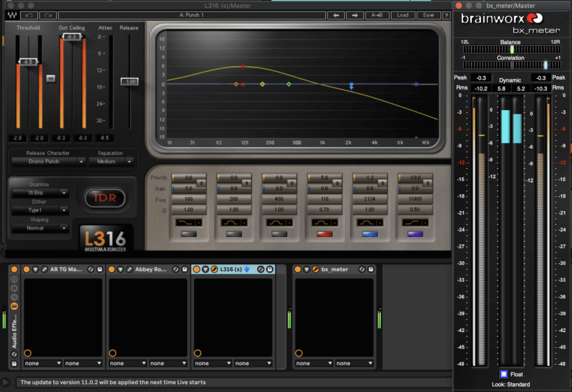Screen dimensions: 572x392
Task: Click the update to version 11.0.2 status message
Action: (113, 382)
